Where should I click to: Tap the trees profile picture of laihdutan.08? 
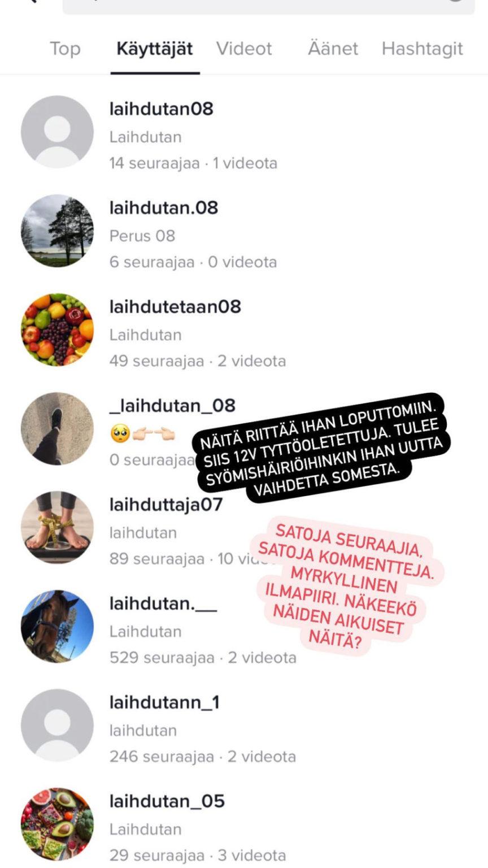(57, 231)
